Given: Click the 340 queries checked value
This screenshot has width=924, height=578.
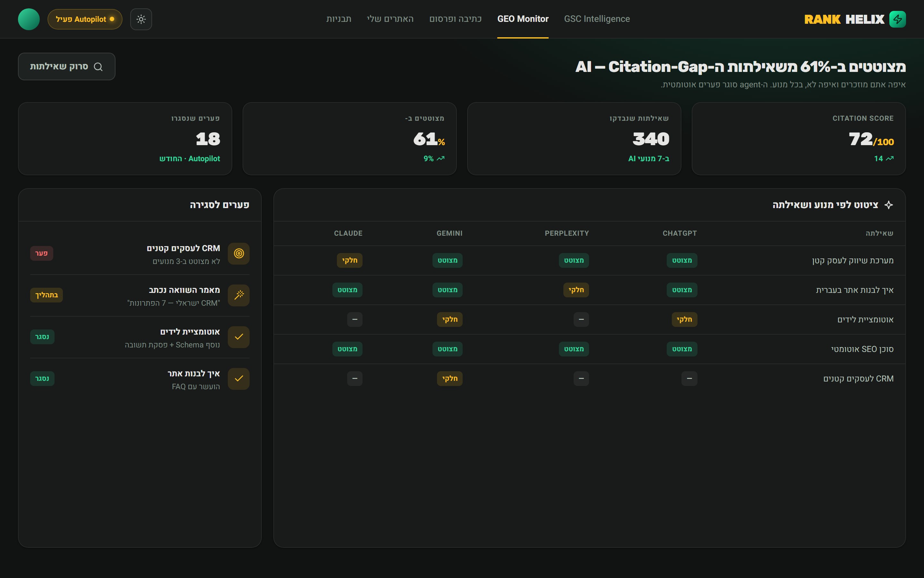Looking at the screenshot, I should click(651, 139).
